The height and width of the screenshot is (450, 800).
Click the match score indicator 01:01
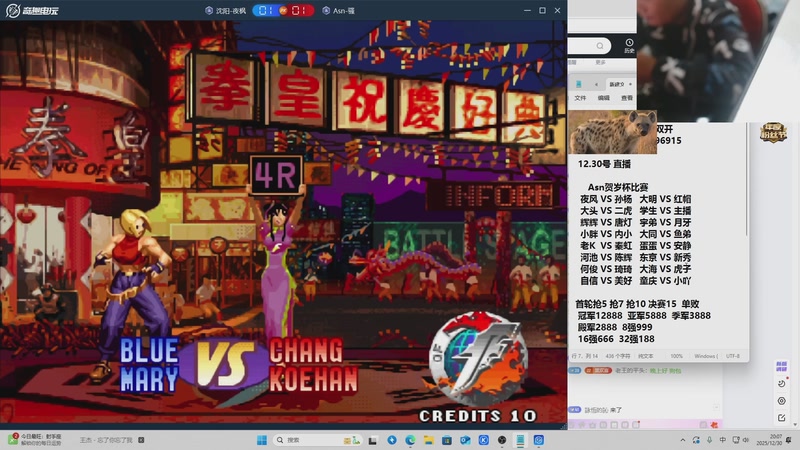283,10
